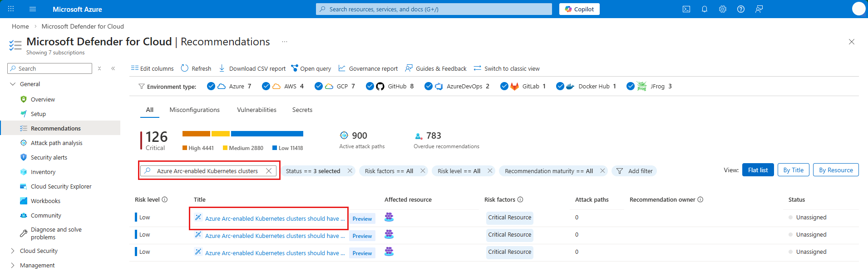The image size is (868, 276).
Task: Open Security alerts
Action: [49, 157]
